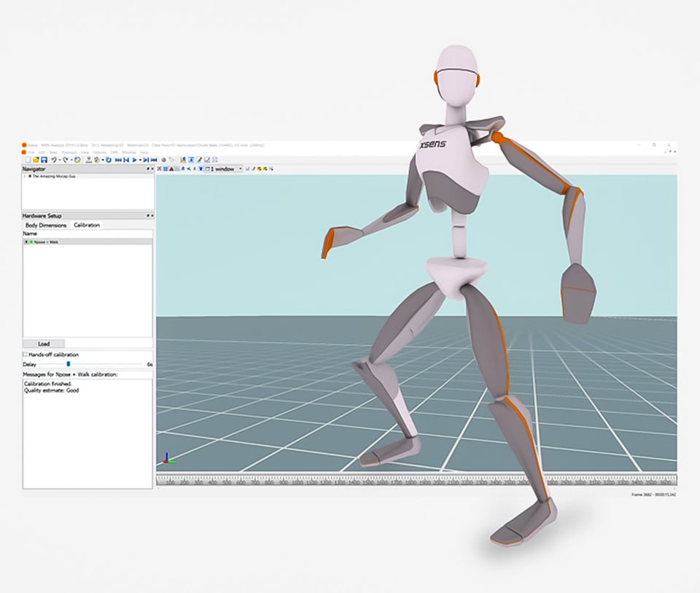Toggle the checkbox beside Npose + Walk

click(x=26, y=242)
